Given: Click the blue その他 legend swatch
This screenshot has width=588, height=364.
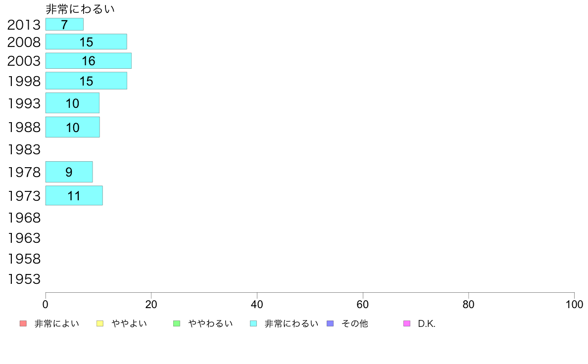Looking at the screenshot, I should 330,323.
